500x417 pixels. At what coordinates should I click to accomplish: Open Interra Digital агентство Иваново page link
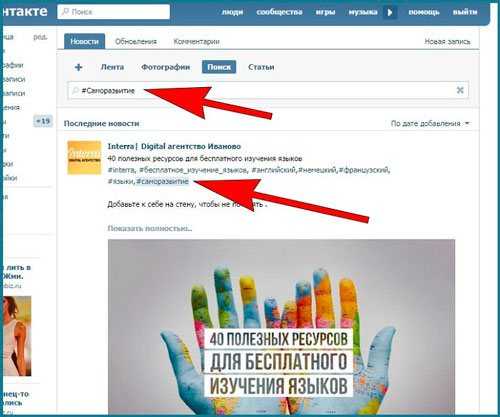pyautogui.click(x=174, y=146)
